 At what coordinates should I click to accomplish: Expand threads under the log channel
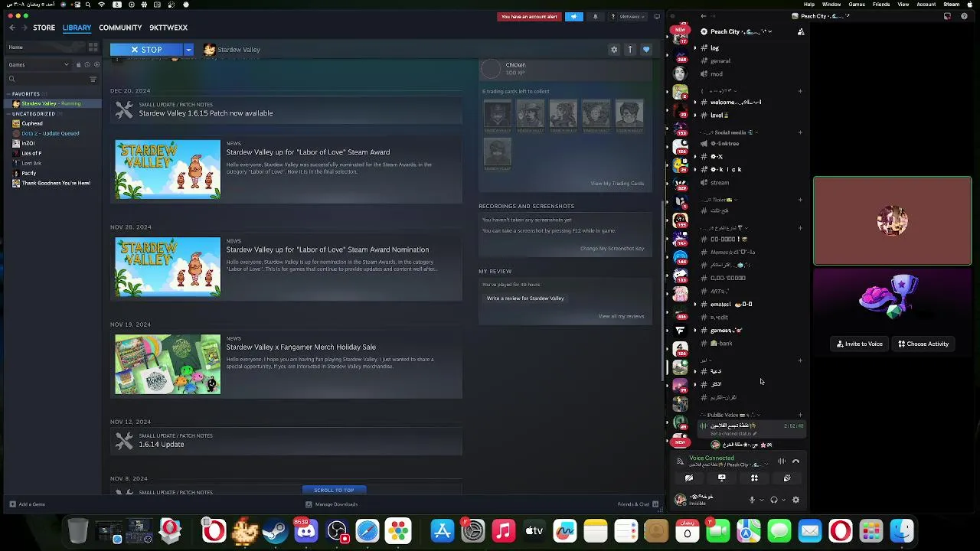695,47
